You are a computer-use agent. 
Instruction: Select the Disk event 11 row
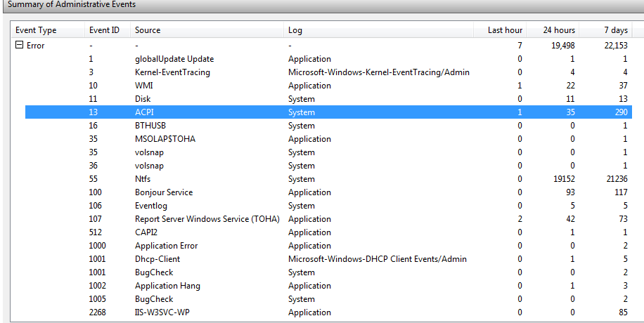point(143,99)
